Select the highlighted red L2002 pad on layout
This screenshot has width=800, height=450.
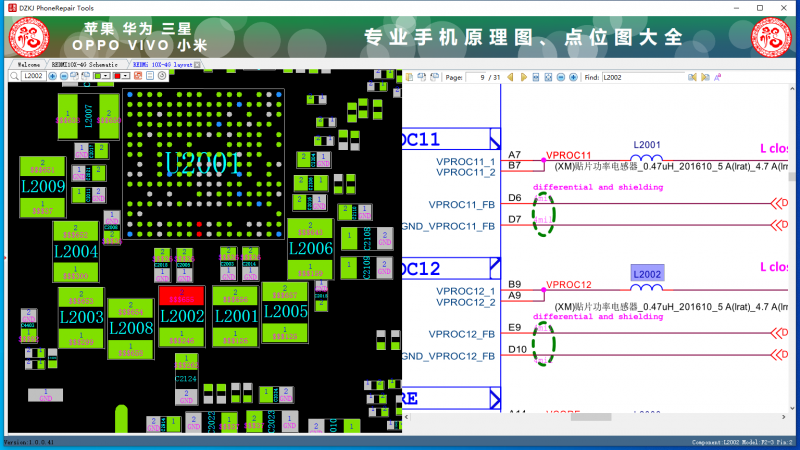[x=181, y=295]
